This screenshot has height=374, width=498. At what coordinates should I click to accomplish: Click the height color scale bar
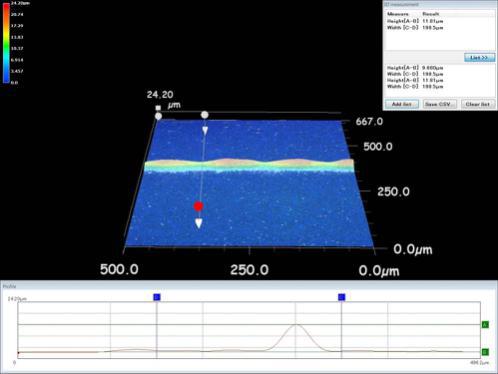click(6, 43)
